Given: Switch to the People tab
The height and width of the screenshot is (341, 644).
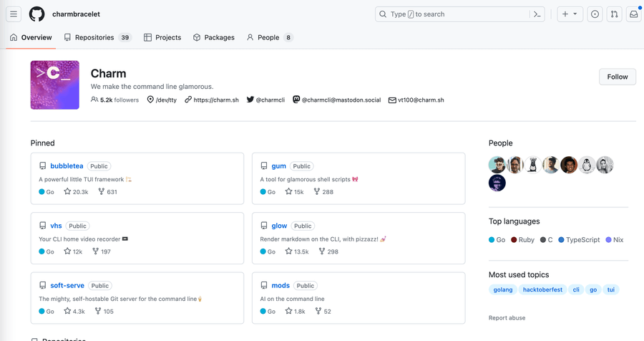Looking at the screenshot, I should click(x=270, y=37).
